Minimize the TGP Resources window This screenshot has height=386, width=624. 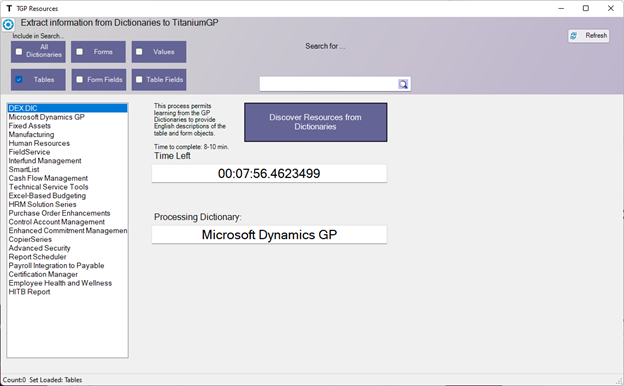click(x=561, y=8)
